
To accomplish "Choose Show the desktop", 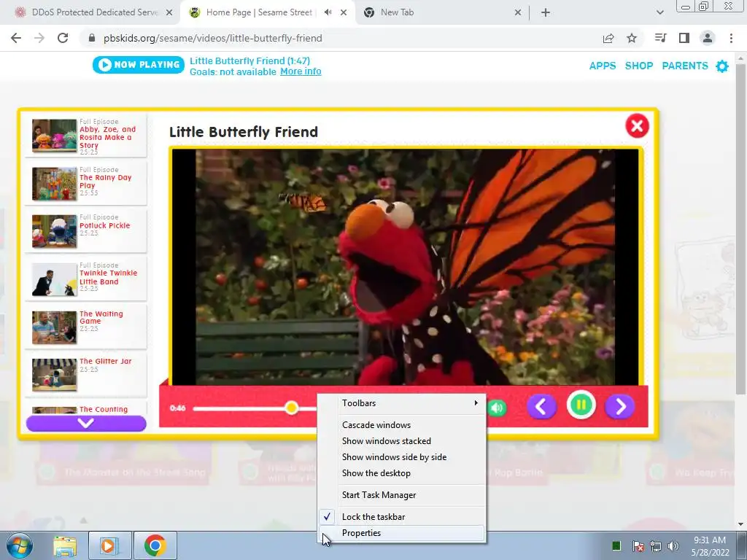I will pos(402,473).
